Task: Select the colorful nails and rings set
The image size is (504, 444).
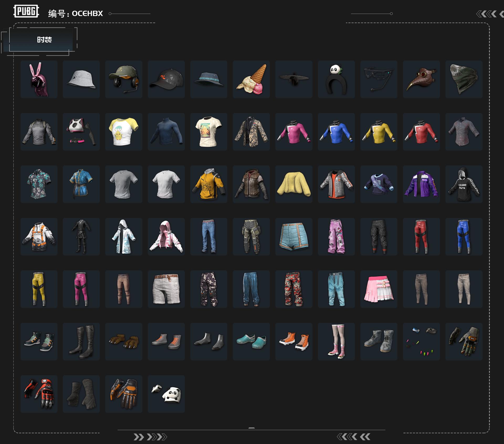Action: (422, 341)
